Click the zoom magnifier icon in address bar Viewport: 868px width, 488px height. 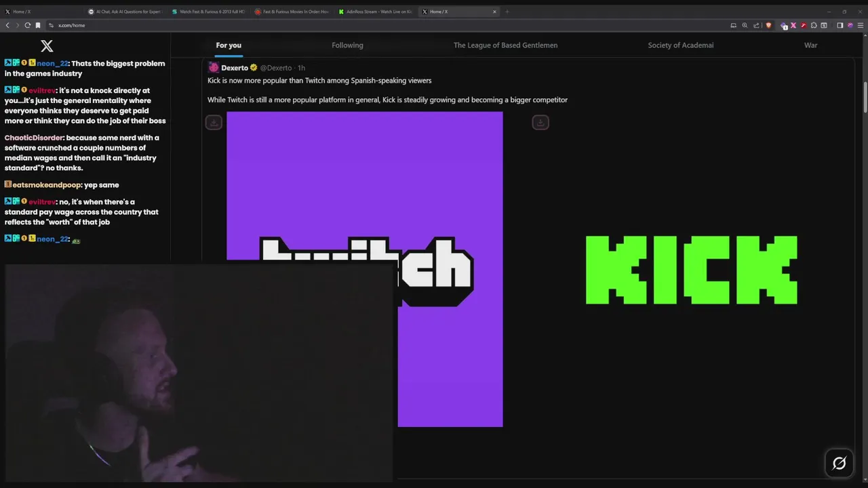745,25
